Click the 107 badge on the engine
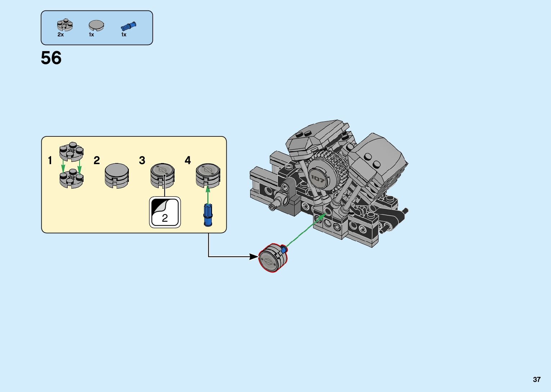The height and width of the screenshot is (392, 551). point(318,178)
